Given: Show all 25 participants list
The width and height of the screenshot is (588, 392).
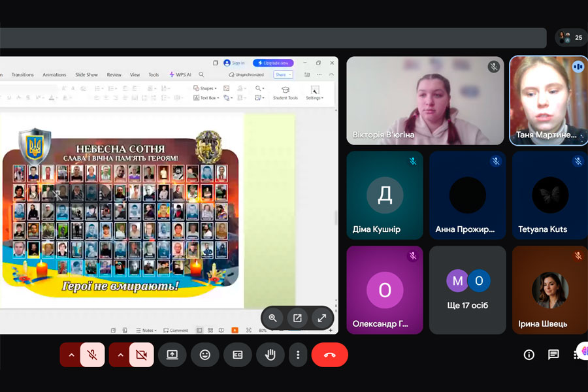Looking at the screenshot, I should [x=571, y=38].
